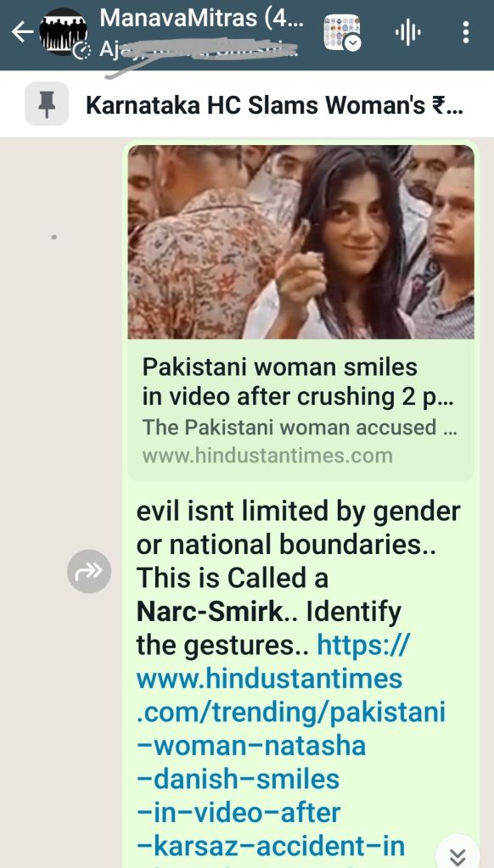Tap the preview description The Pakistani woman accused
Screen dimensions: 494x868
(300, 428)
